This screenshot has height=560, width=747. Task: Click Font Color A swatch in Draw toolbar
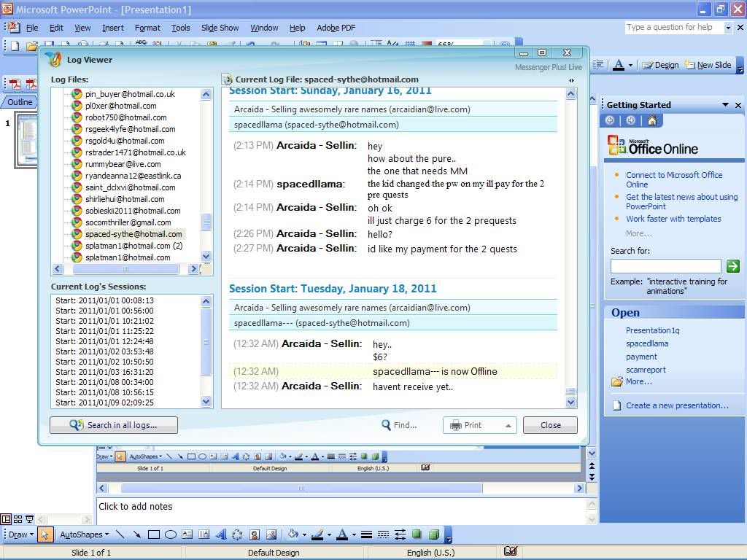point(342,534)
